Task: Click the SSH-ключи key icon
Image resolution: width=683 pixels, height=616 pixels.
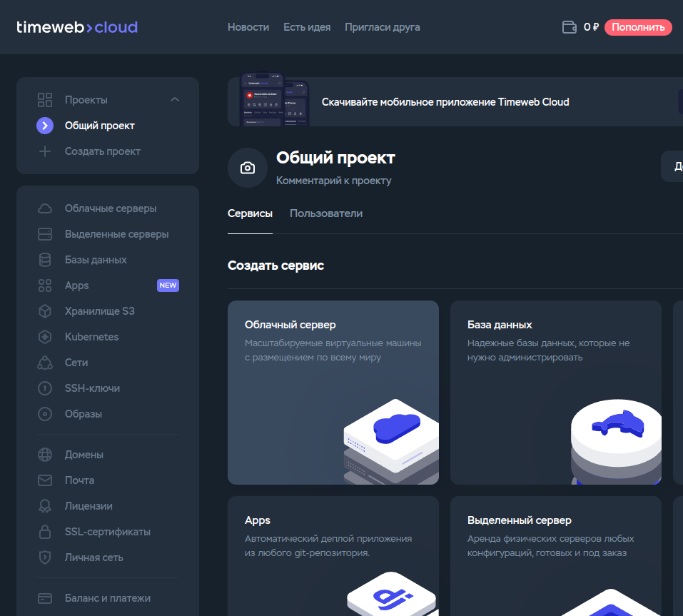Action: click(45, 388)
